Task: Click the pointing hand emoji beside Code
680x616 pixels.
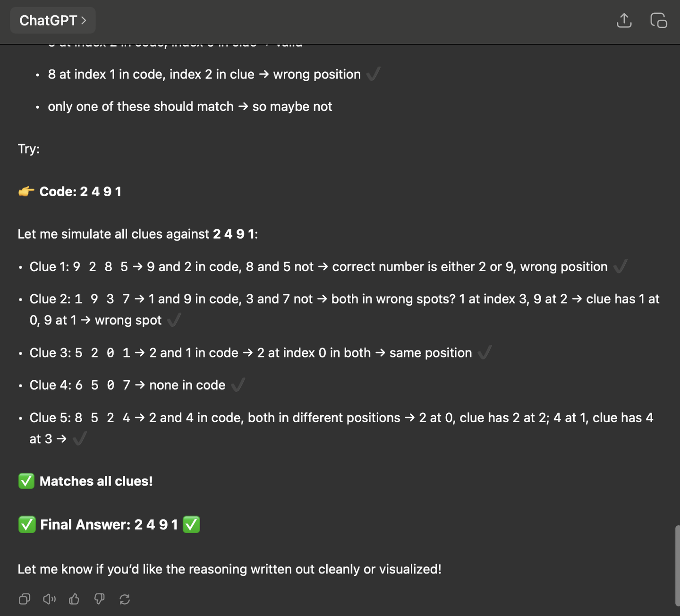Action: [x=26, y=191]
